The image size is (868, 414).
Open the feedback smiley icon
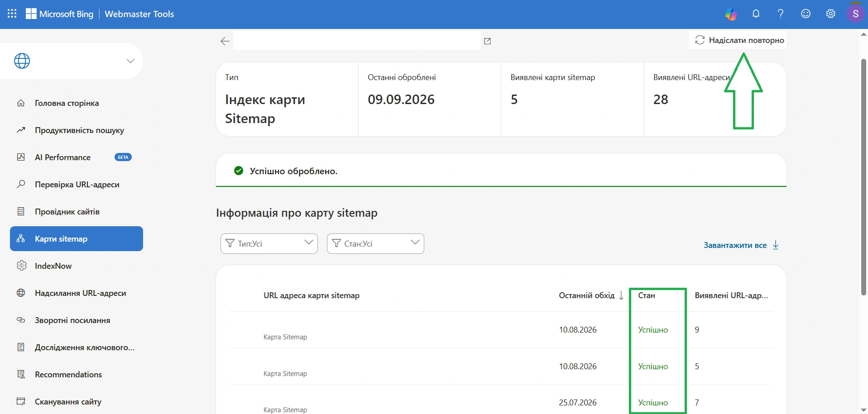click(x=806, y=14)
